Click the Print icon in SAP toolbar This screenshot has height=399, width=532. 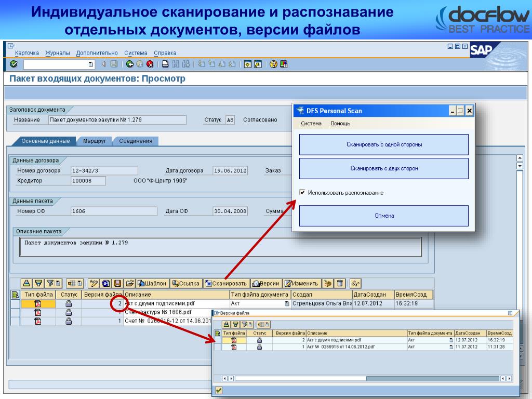[165, 64]
